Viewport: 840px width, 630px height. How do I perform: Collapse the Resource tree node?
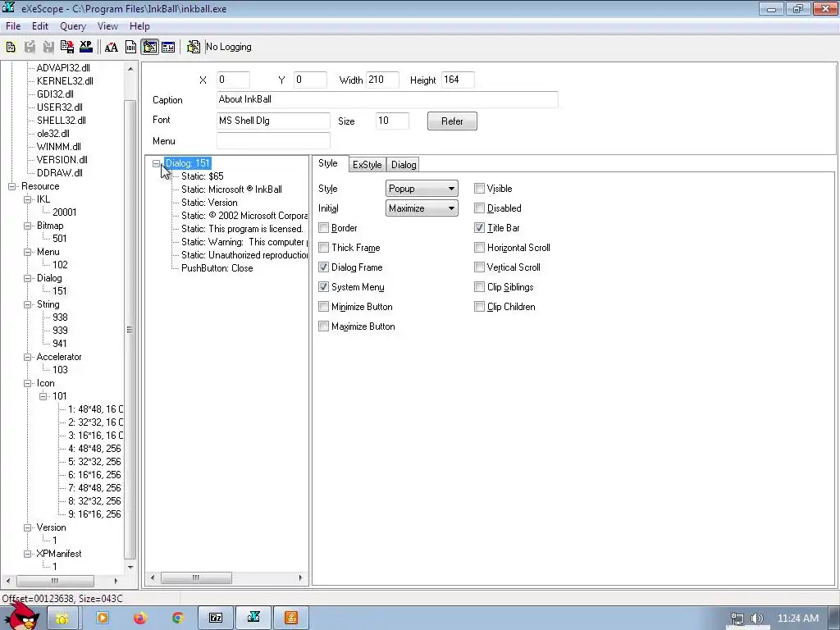11,186
